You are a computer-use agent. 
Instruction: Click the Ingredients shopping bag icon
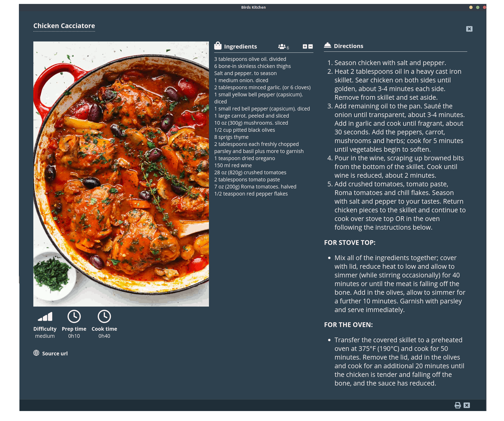coord(218,46)
